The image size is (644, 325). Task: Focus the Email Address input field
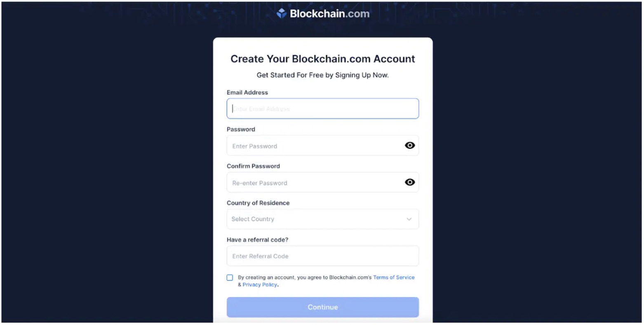click(322, 108)
